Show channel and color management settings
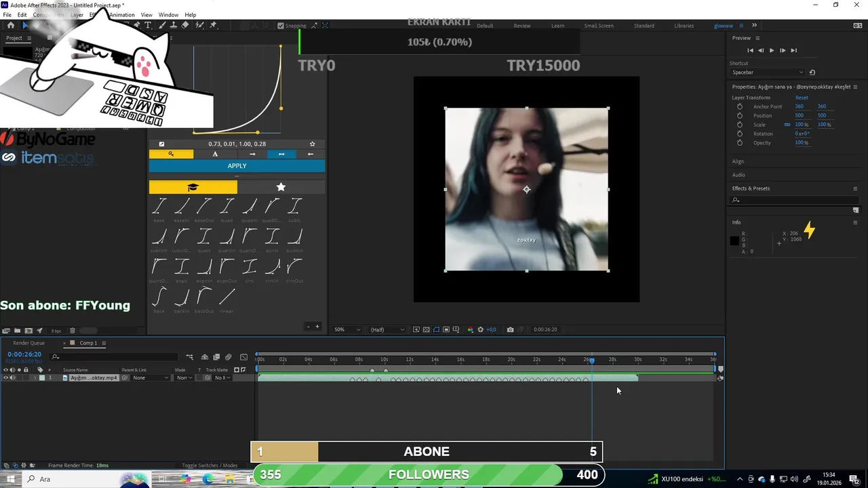 pos(471,329)
